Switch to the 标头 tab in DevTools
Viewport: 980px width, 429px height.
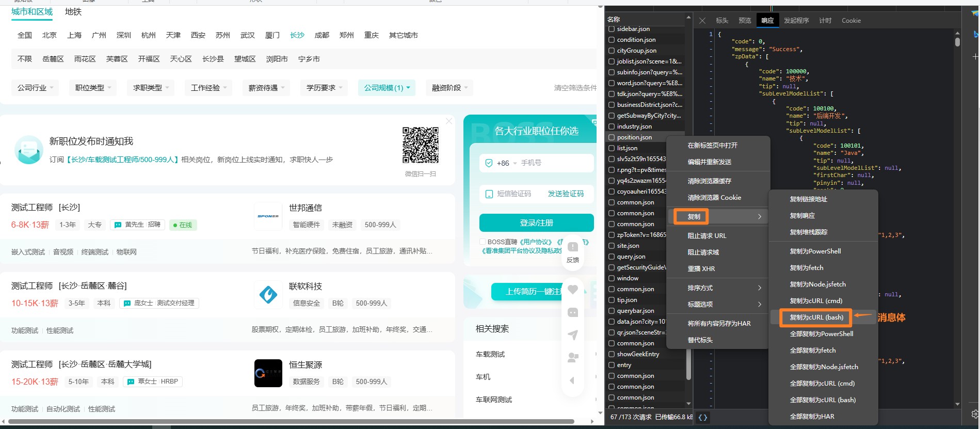point(722,21)
